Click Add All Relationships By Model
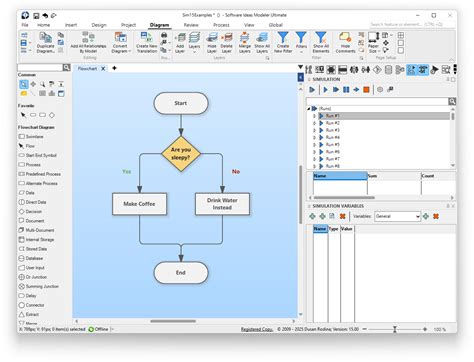 coord(88,42)
